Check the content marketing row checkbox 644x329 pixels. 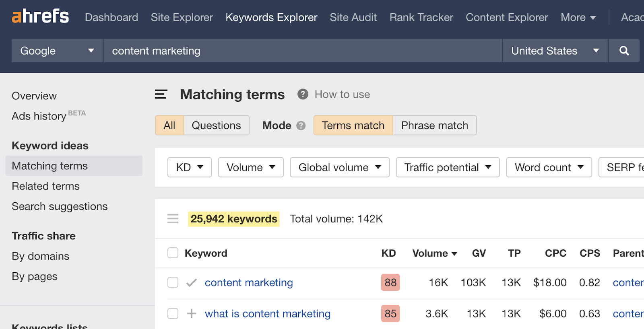click(173, 282)
